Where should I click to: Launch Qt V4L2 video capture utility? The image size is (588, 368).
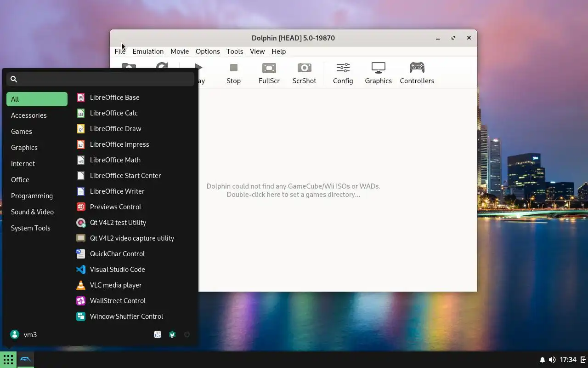(x=133, y=238)
